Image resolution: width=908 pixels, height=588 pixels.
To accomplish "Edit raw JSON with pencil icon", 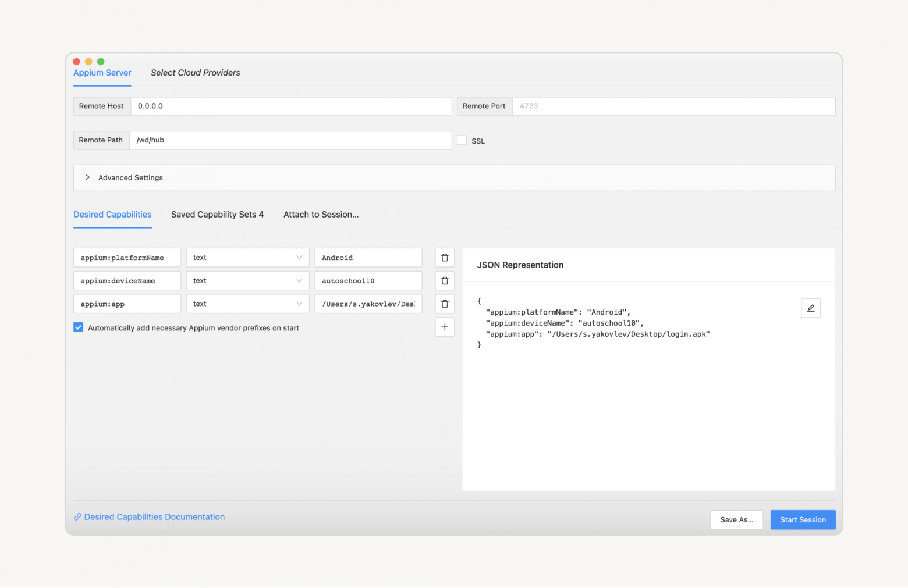I will [x=811, y=308].
